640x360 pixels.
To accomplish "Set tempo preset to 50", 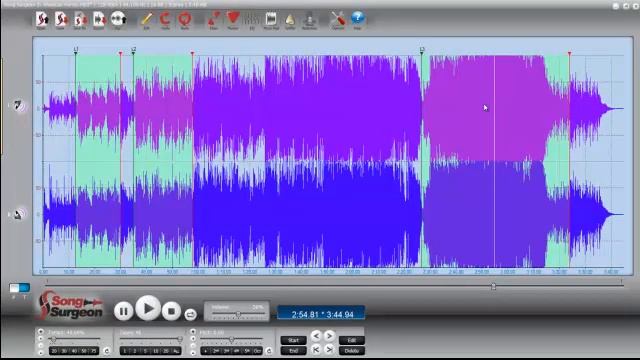I will pyautogui.click(x=84, y=351).
